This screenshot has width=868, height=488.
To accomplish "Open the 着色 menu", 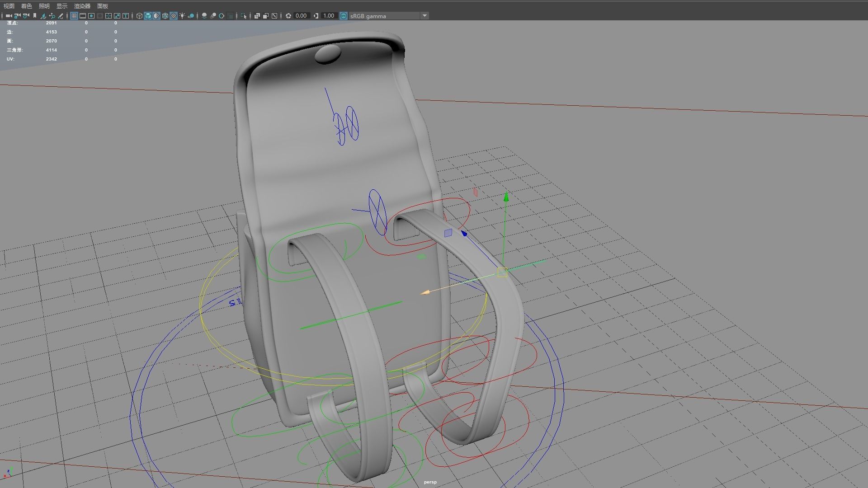I will click(x=27, y=6).
